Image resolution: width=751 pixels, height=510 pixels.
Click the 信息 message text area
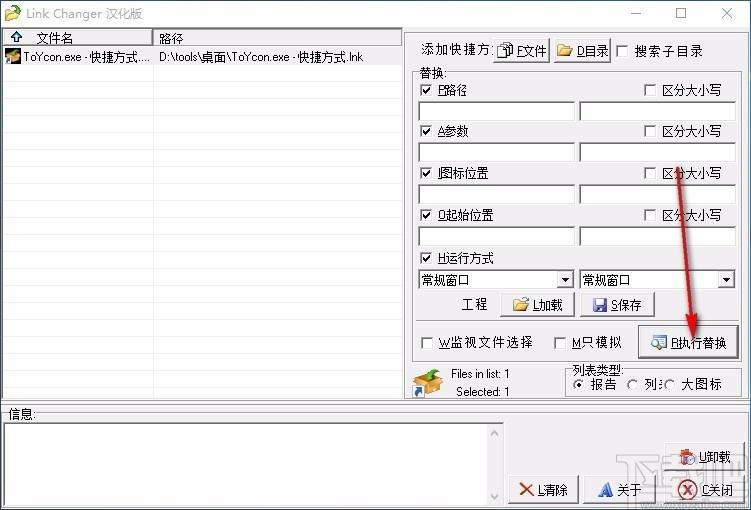(x=247, y=464)
